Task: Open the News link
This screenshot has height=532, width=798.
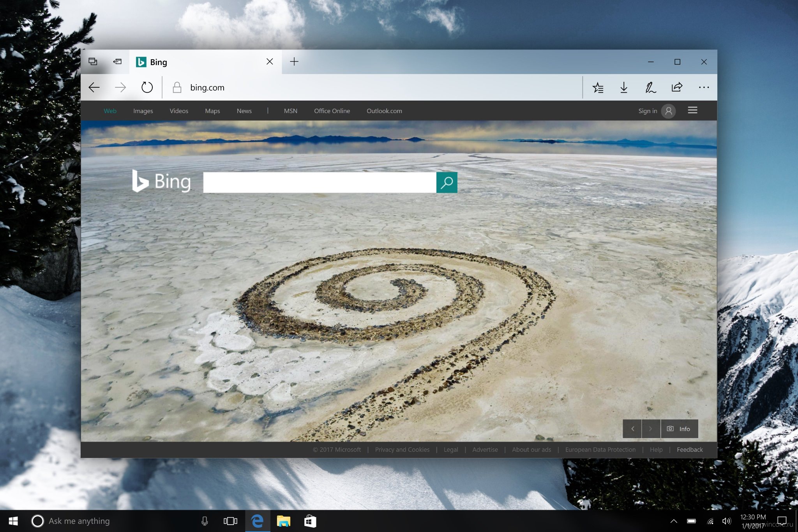Action: coord(244,111)
